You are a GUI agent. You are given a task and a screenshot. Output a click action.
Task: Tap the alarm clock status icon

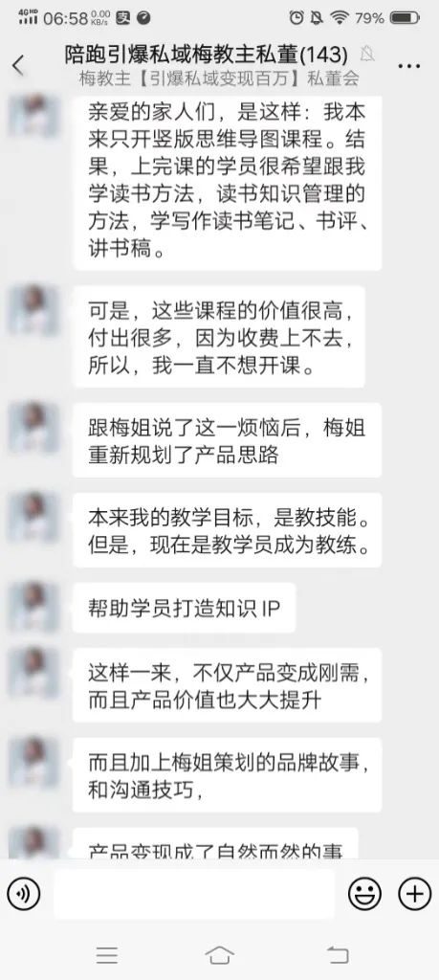click(x=296, y=17)
